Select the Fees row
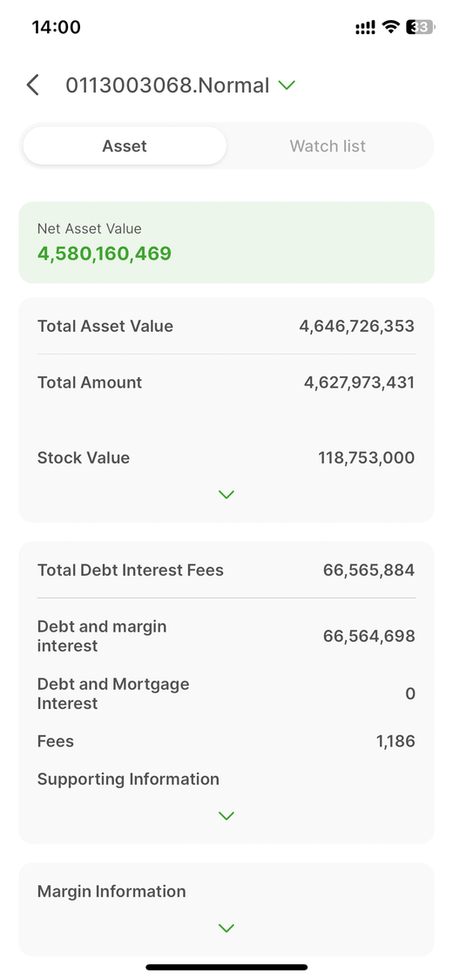Screen dimensions: 453x980 (x=226, y=741)
